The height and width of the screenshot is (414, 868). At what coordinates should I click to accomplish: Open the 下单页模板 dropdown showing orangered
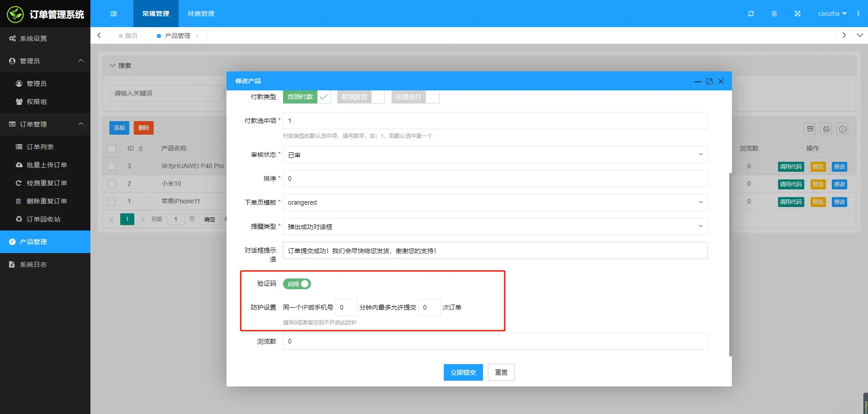click(x=701, y=202)
